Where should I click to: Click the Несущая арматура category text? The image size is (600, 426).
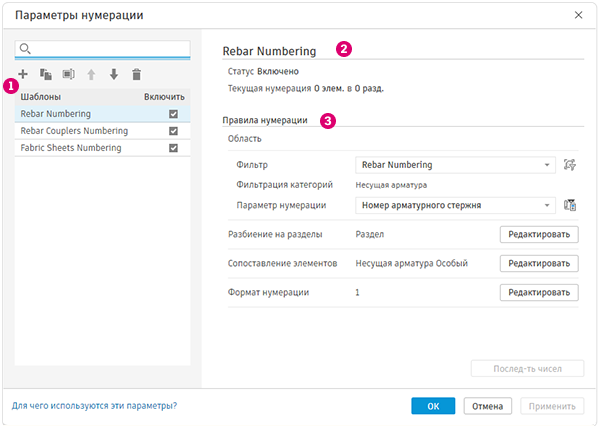point(391,185)
